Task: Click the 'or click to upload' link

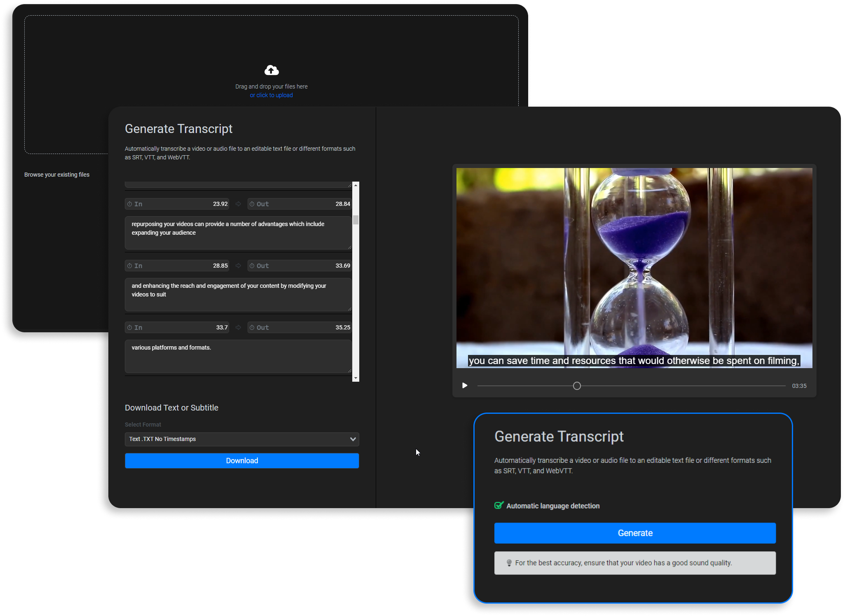Action: (x=271, y=95)
